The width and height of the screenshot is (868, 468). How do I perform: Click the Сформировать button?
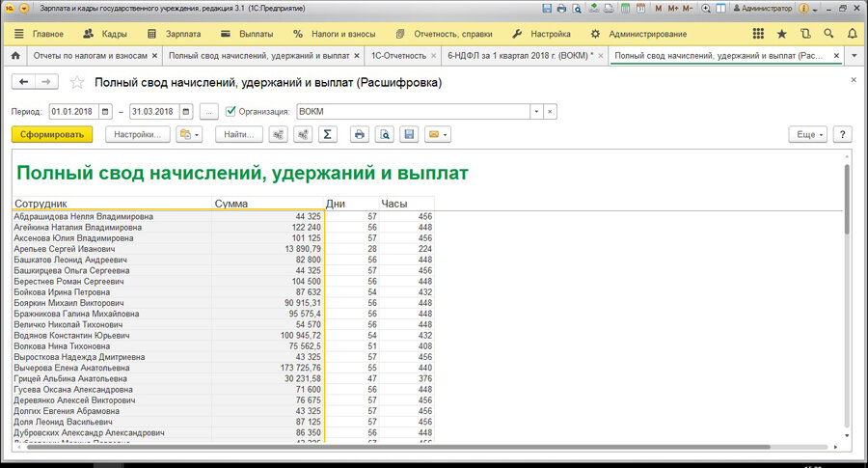coord(52,134)
